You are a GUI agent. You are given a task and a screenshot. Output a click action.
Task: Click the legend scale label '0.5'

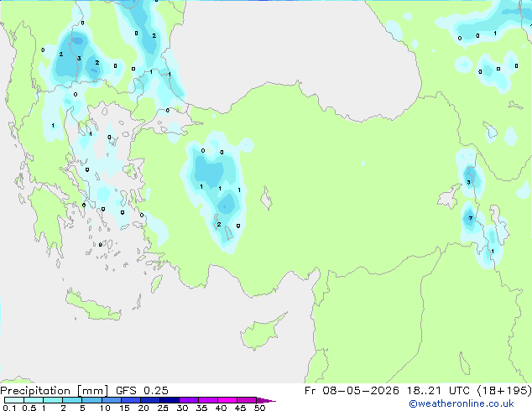29,408
